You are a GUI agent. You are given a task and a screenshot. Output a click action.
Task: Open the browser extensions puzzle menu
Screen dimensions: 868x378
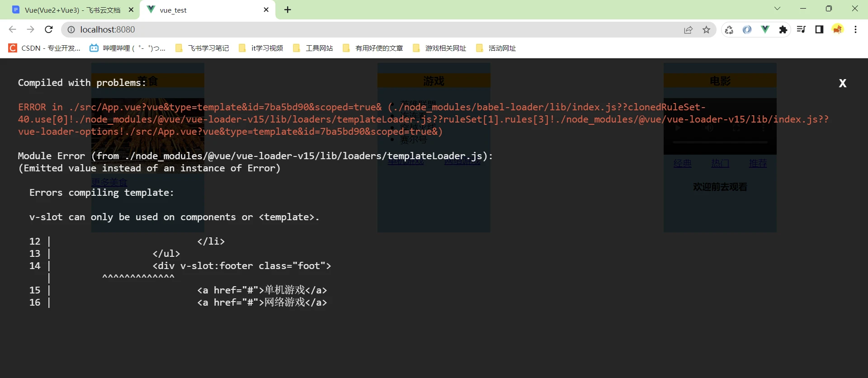(783, 30)
